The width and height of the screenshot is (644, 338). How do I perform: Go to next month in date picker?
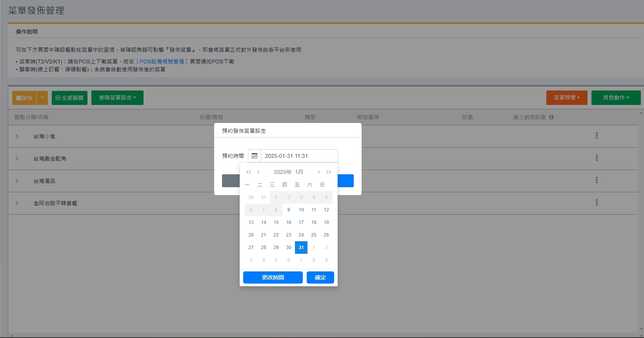pos(318,172)
